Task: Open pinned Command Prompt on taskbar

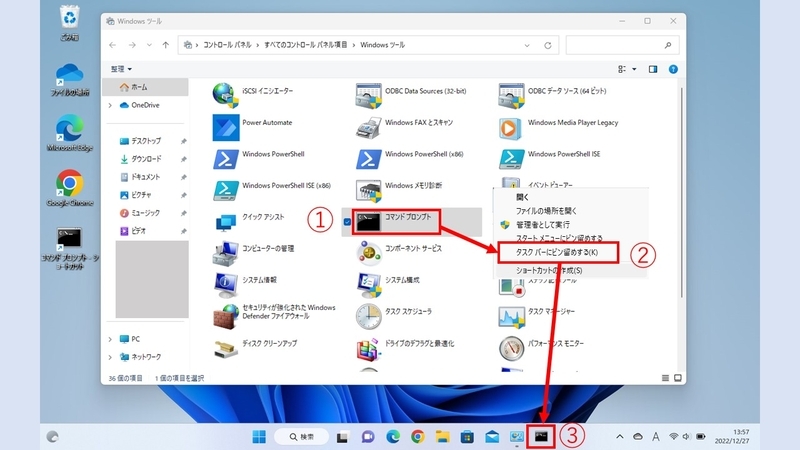Action: (541, 437)
